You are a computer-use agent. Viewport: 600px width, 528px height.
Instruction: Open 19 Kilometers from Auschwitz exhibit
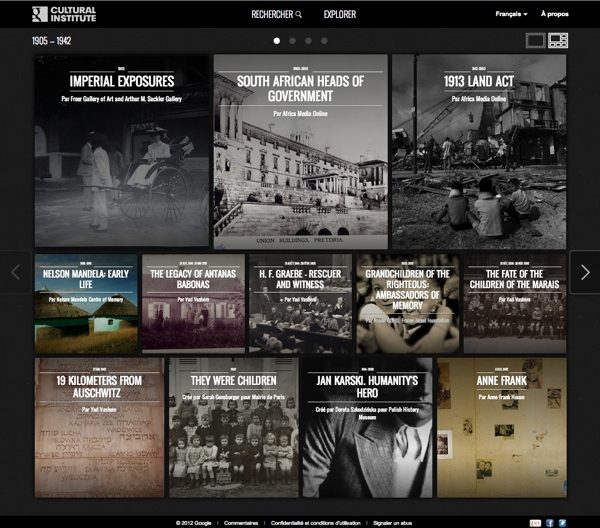coord(99,428)
